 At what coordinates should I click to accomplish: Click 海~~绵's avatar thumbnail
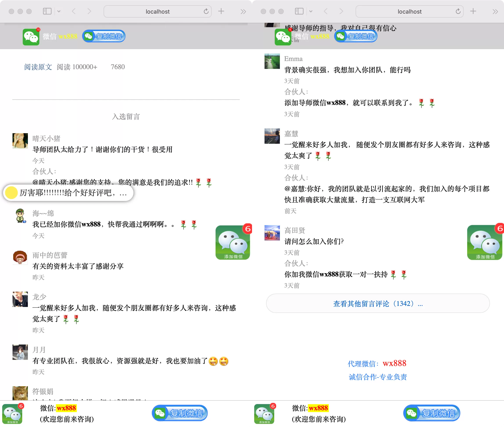click(20, 216)
